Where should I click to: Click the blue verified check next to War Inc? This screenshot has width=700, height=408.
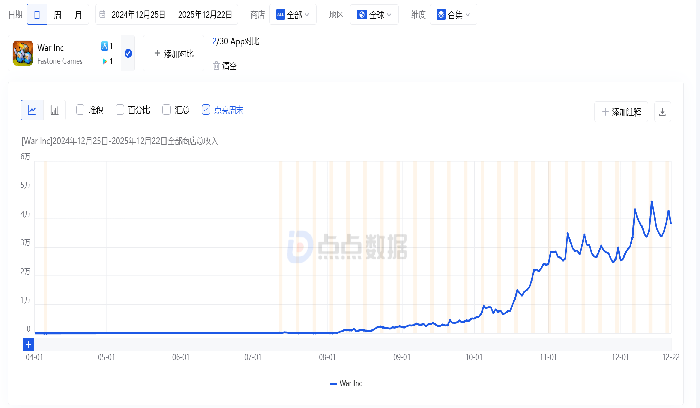tap(128, 52)
